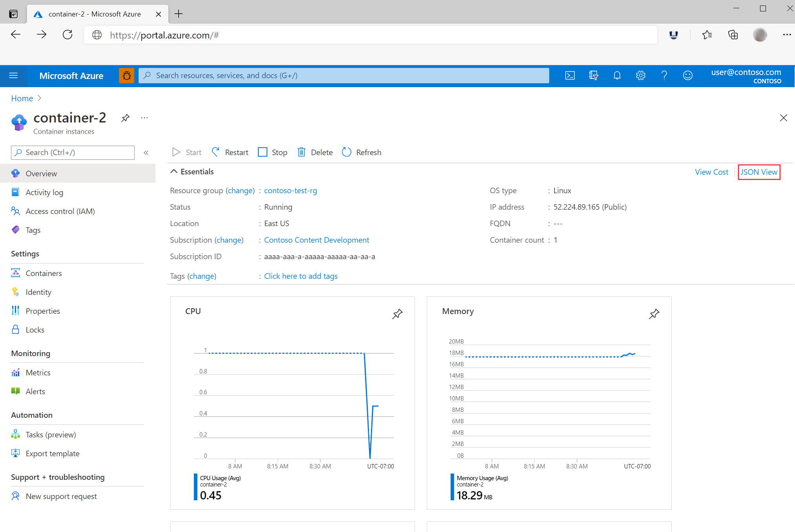Click the search bar icon in sidebar

point(18,152)
